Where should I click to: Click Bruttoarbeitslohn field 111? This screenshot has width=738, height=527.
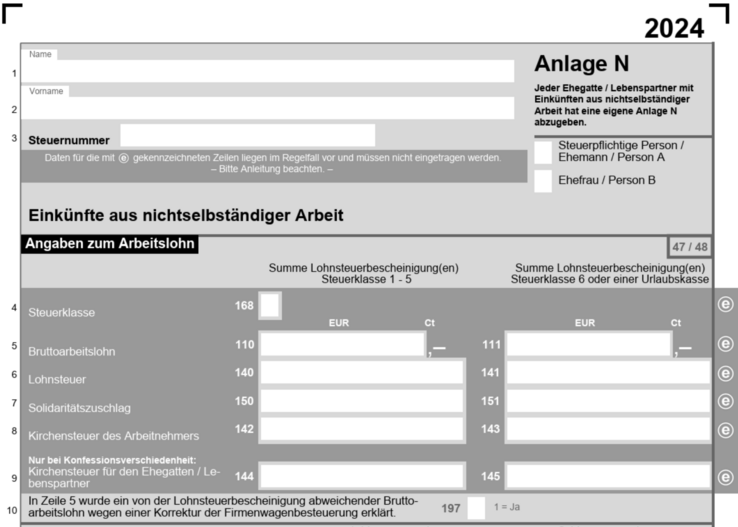tap(589, 344)
